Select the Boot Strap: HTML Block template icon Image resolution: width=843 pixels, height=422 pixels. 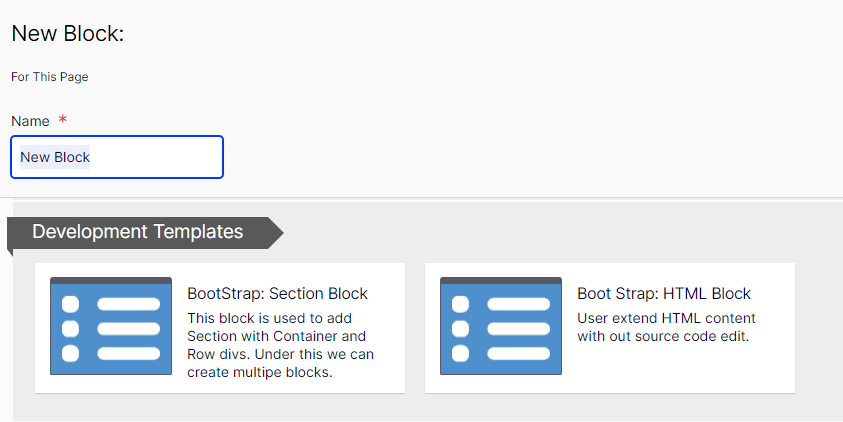point(500,326)
